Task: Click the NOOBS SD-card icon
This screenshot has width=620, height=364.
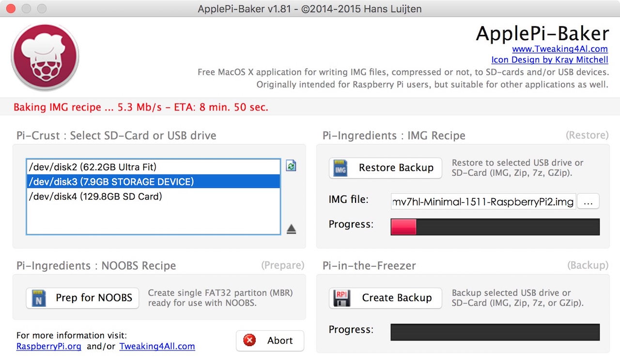Action: tap(39, 298)
